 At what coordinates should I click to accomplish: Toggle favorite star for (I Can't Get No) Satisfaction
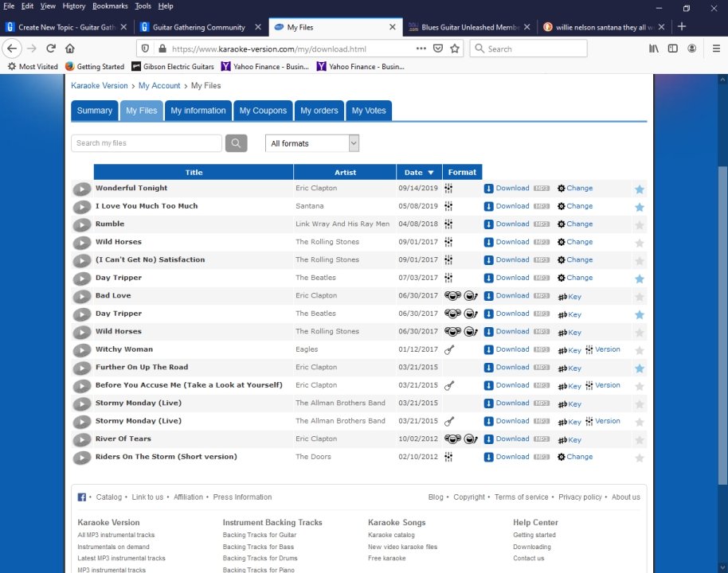point(640,261)
